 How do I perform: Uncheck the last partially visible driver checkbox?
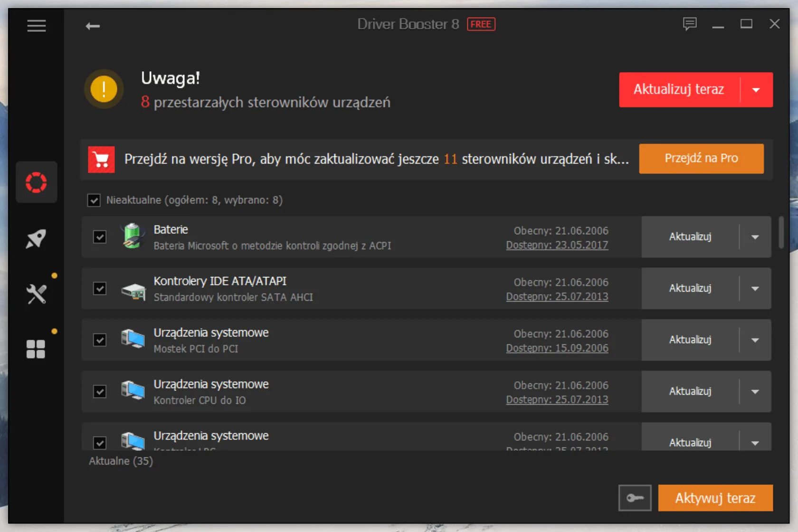coord(100,443)
